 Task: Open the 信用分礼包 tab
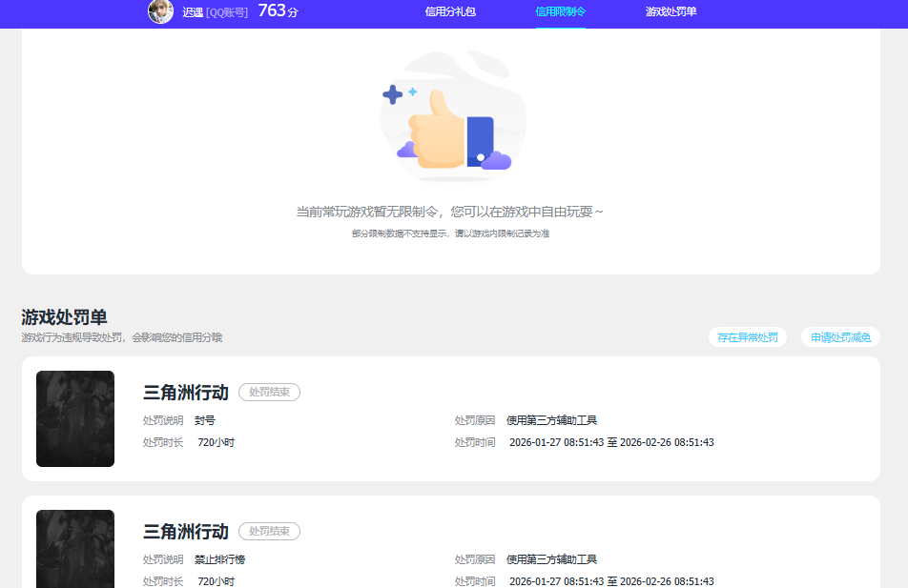coord(450,11)
